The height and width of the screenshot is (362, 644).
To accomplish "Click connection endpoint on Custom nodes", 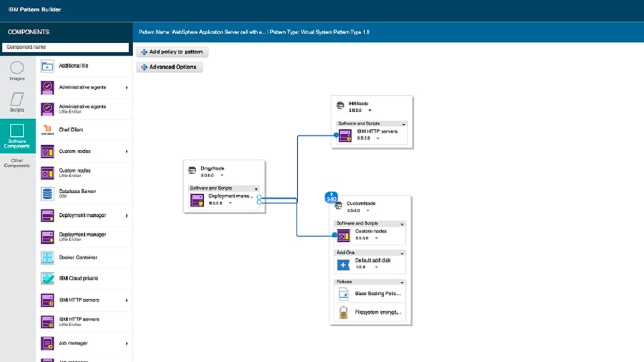I will [334, 235].
